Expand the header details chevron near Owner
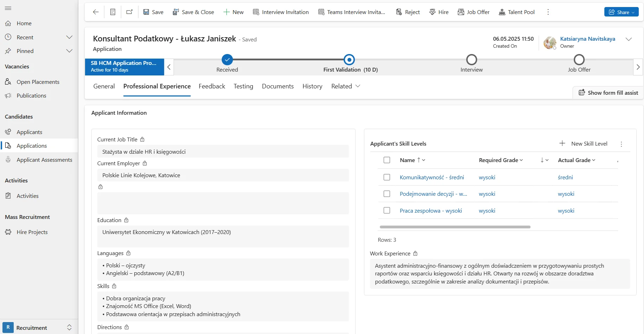 coord(629,39)
